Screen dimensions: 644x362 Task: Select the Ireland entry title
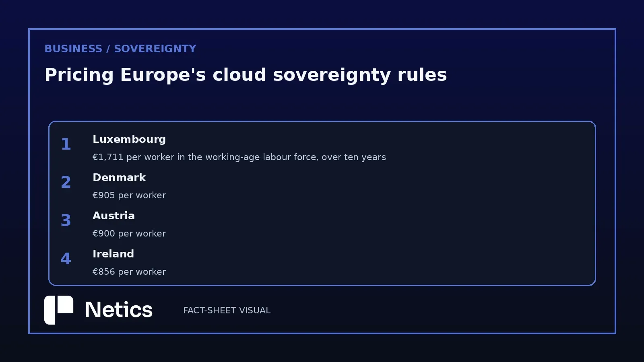[x=113, y=254]
